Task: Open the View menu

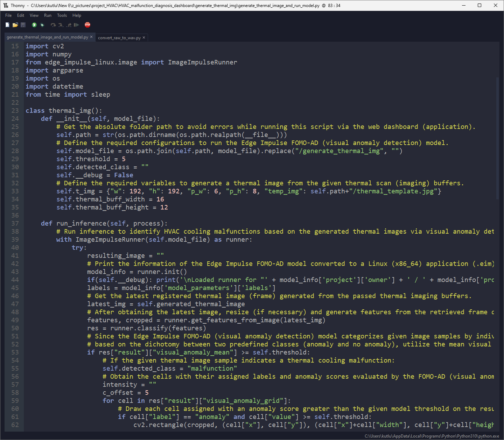Action: click(x=34, y=15)
